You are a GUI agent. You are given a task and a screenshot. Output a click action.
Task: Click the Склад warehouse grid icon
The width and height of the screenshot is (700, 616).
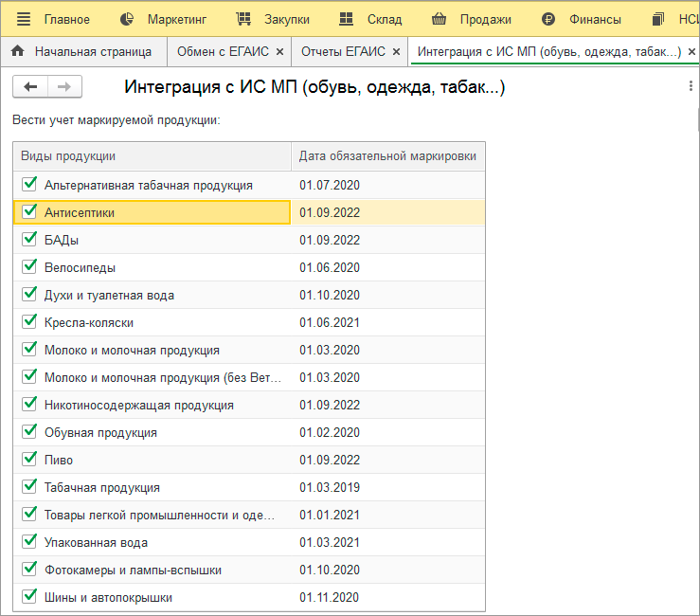click(346, 19)
